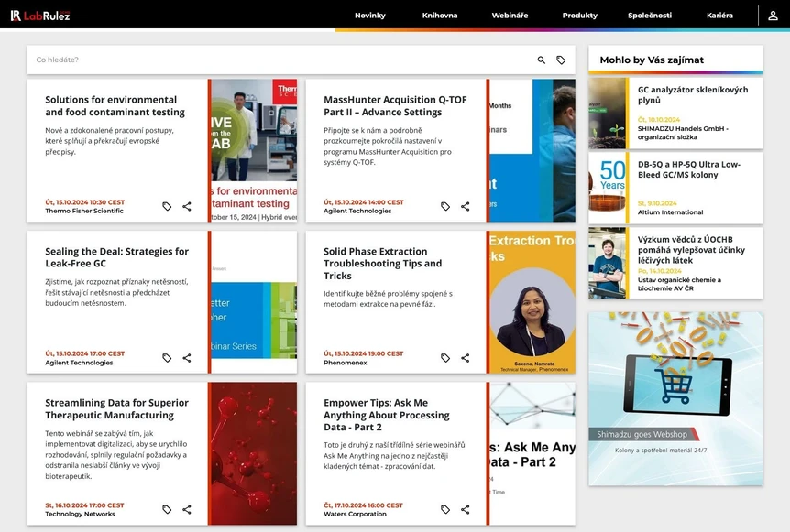This screenshot has width=790, height=532.
Task: Click the search magnifier icon
Action: coord(542,60)
